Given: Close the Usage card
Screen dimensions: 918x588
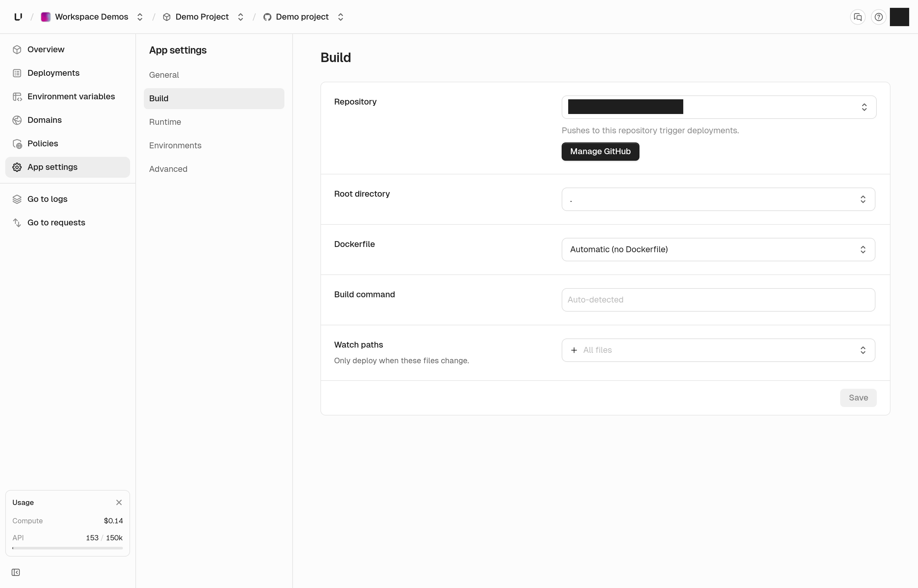Looking at the screenshot, I should [x=119, y=502].
